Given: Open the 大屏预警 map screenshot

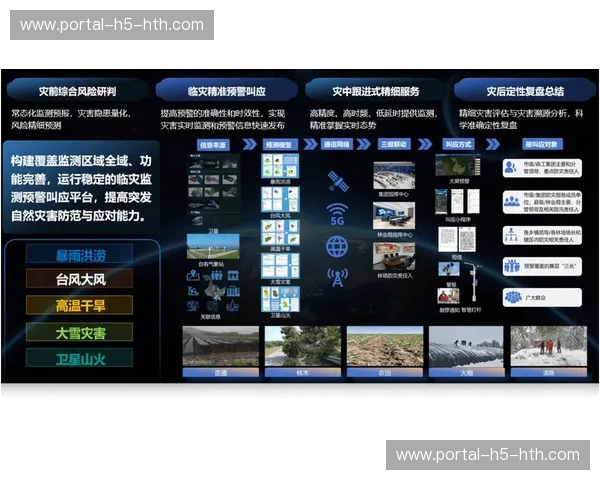Looking at the screenshot, I should click(x=458, y=165).
